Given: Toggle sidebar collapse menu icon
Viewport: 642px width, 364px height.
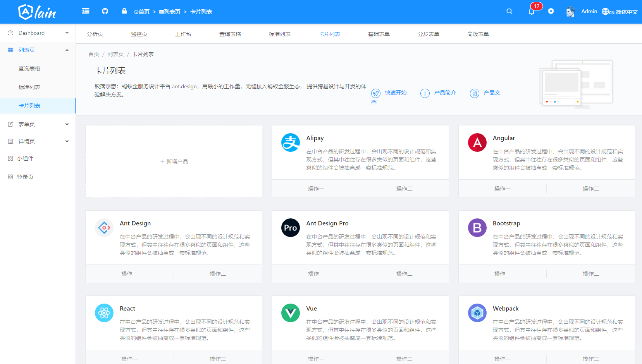Looking at the screenshot, I should [86, 11].
